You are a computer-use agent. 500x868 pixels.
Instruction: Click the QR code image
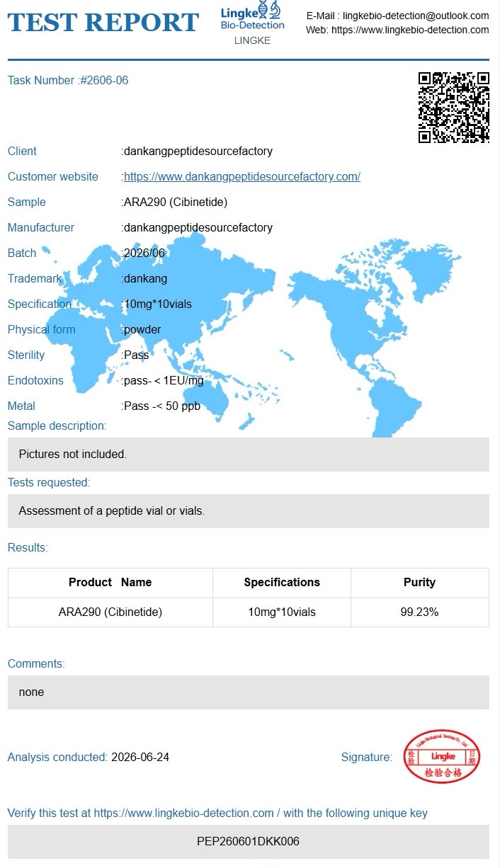[x=453, y=108]
